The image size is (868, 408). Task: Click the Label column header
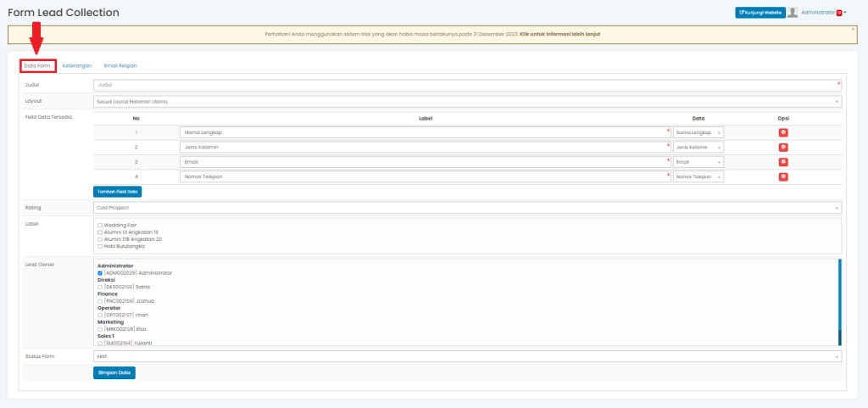click(x=426, y=119)
